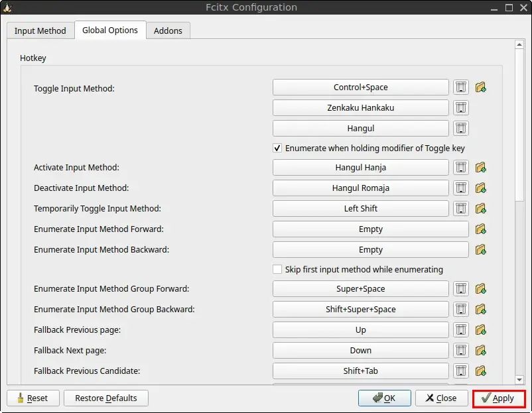Edit the Shift+Tab key binding

tap(361, 371)
